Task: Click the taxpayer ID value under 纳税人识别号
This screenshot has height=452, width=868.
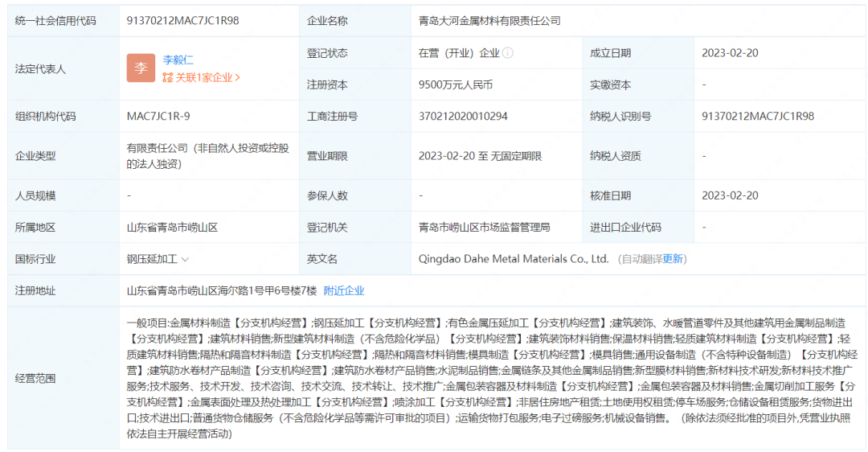Action: tap(758, 117)
